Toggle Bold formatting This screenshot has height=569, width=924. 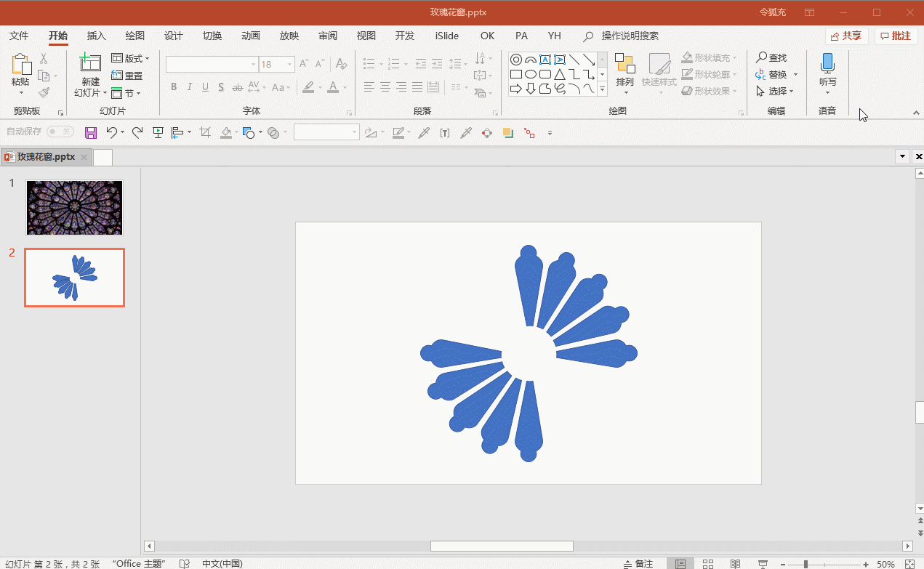pyautogui.click(x=174, y=87)
